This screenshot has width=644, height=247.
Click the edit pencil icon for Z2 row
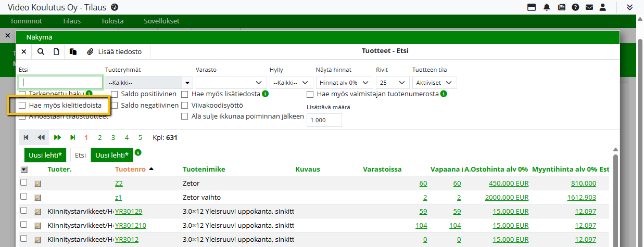[37, 184]
